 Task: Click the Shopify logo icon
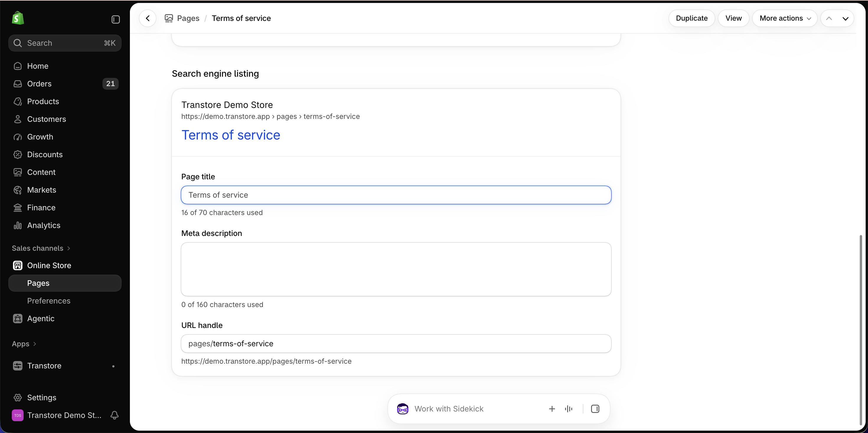(18, 18)
